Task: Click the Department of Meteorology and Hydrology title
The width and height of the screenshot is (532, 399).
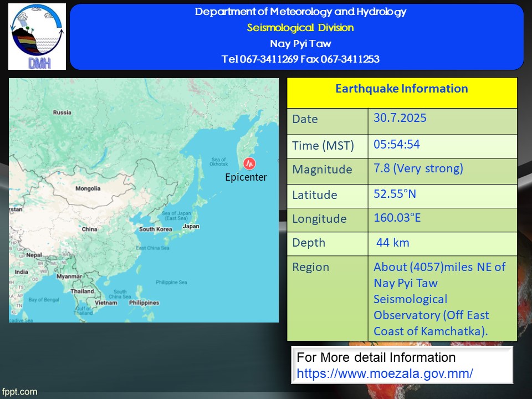Action: click(x=300, y=12)
